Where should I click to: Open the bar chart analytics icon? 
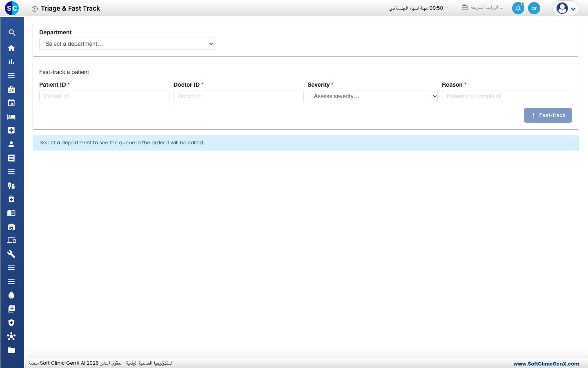11,62
